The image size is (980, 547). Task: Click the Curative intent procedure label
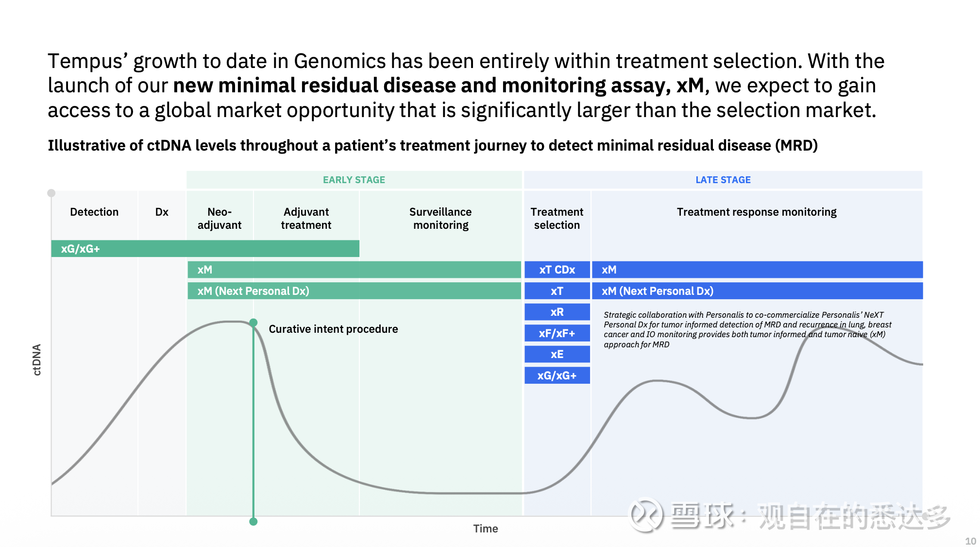coord(333,329)
